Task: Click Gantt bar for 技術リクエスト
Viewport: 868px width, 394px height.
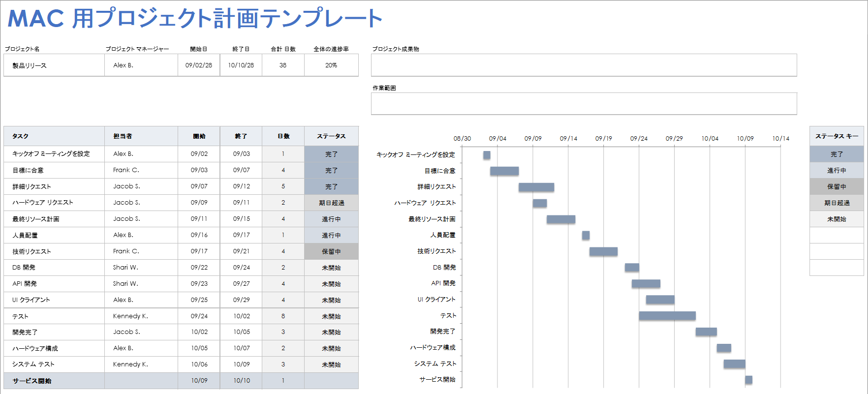Action: pyautogui.click(x=603, y=251)
